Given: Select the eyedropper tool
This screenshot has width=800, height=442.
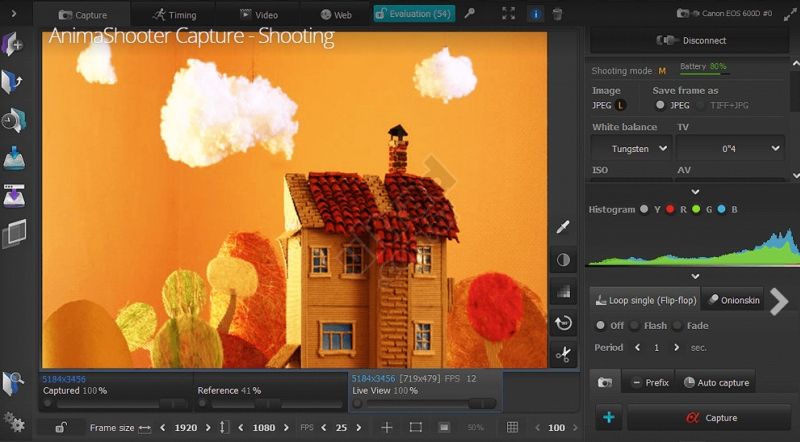Looking at the screenshot, I should [x=563, y=228].
